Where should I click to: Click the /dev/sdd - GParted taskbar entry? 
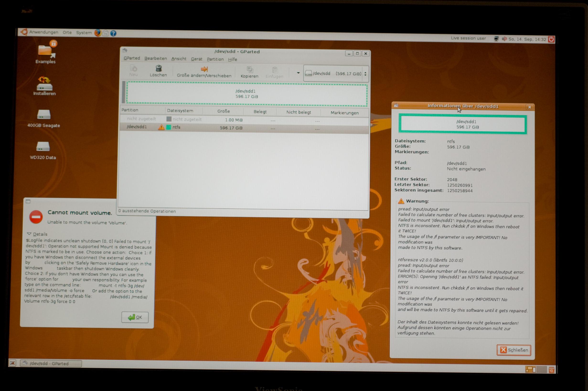click(x=51, y=363)
